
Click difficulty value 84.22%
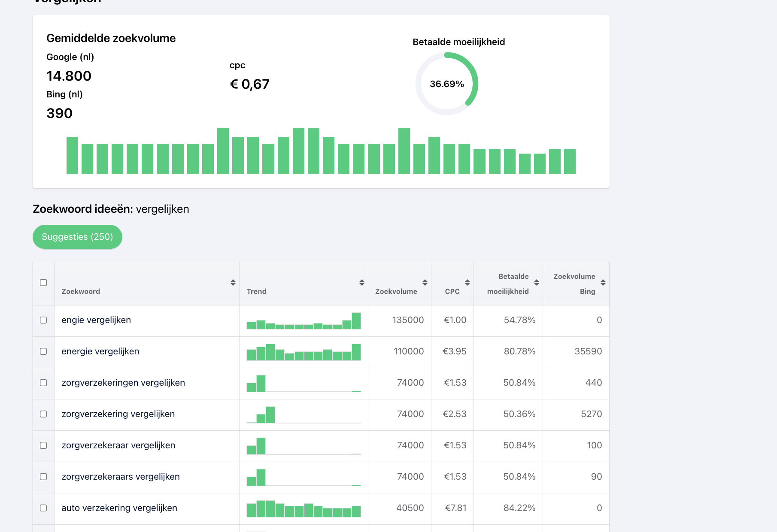(x=519, y=508)
